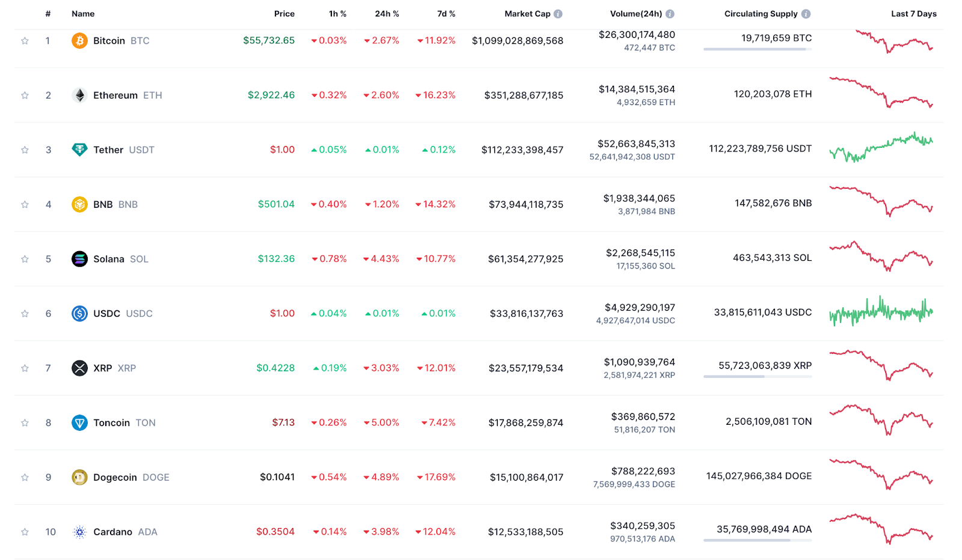Click Bitcoin market cap $1,099,028,869,568
This screenshot has height=560, width=962.
click(518, 41)
